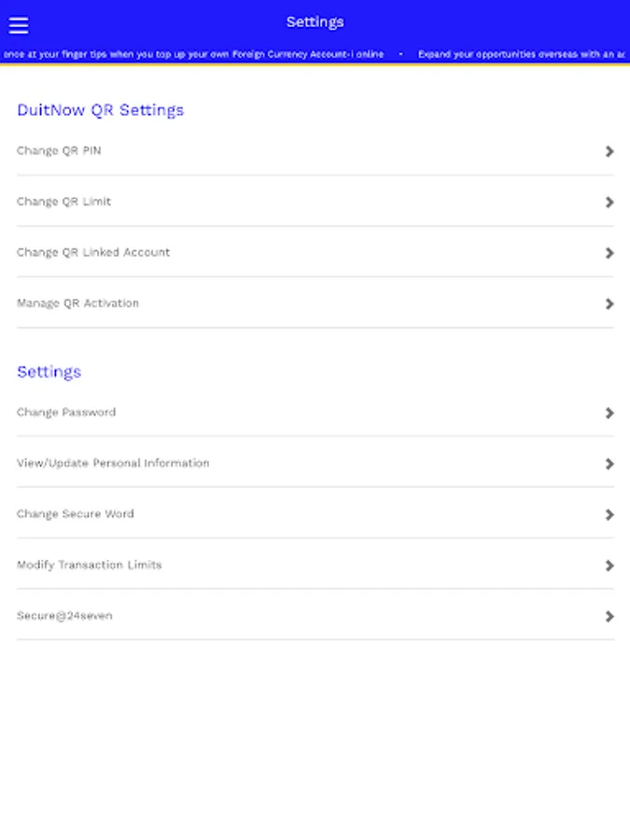
Task: Open Modify Transaction Limits settings
Action: pyautogui.click(x=90, y=565)
